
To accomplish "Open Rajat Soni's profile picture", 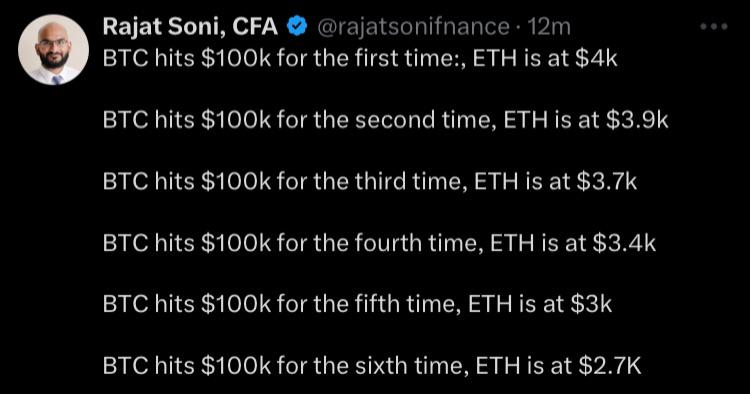I will pos(53,50).
